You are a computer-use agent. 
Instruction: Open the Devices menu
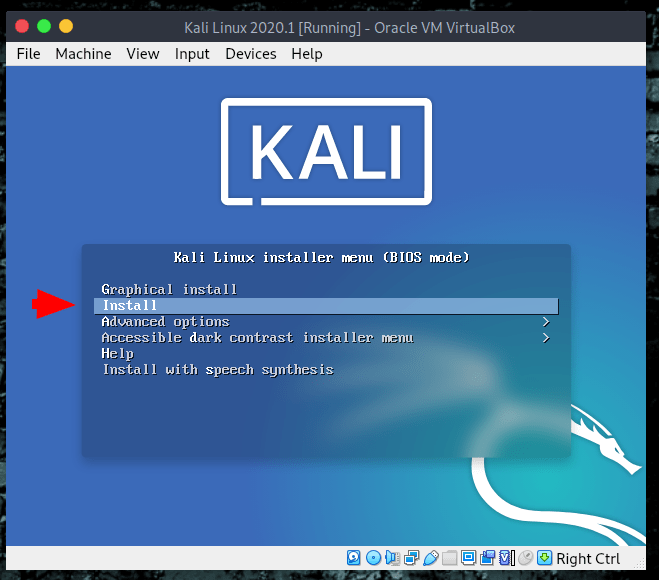(x=251, y=54)
